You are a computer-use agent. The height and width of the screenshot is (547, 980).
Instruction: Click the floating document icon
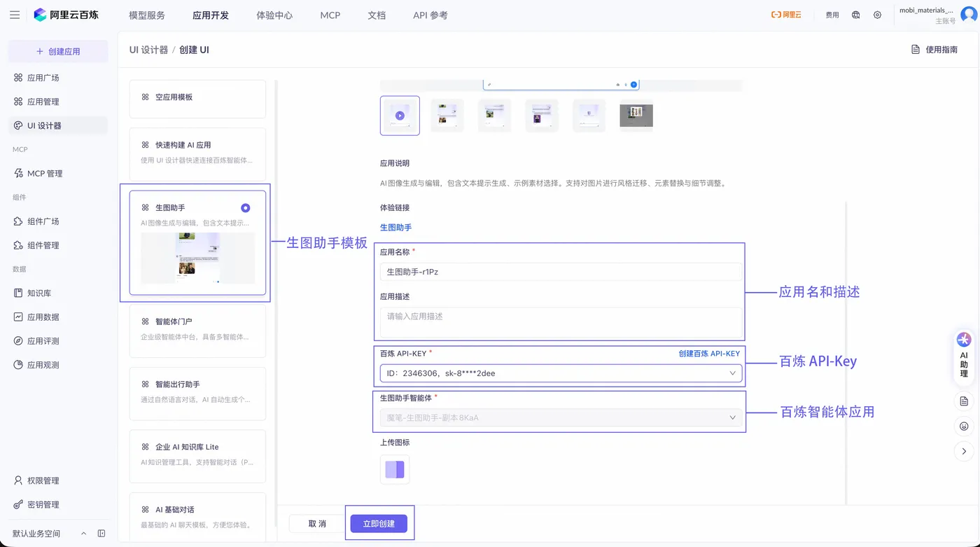coord(964,401)
